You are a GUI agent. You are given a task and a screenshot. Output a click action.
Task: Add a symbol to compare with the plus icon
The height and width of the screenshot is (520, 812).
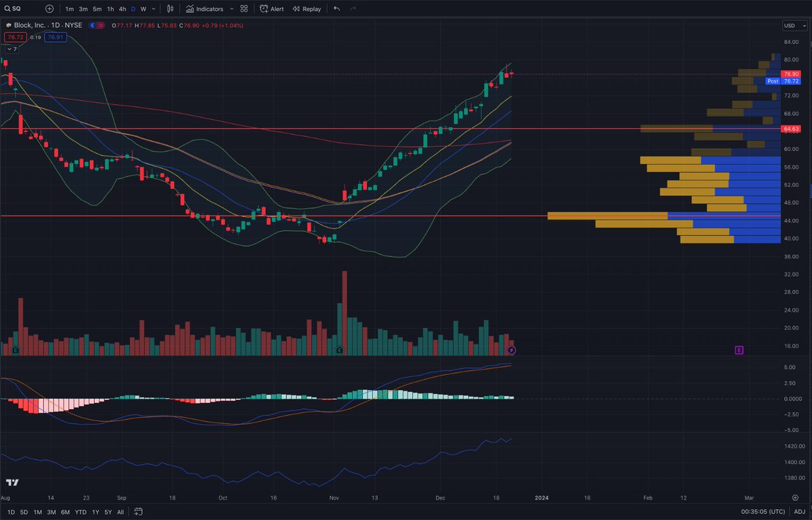[x=49, y=9]
